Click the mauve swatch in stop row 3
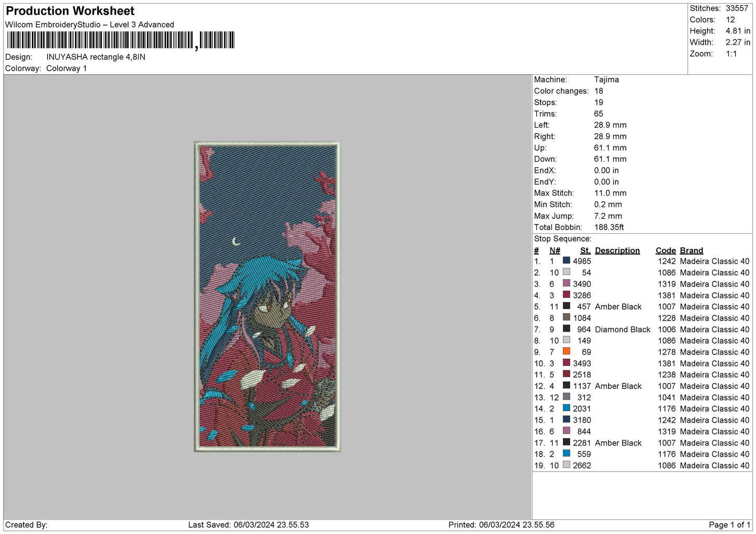 point(566,283)
